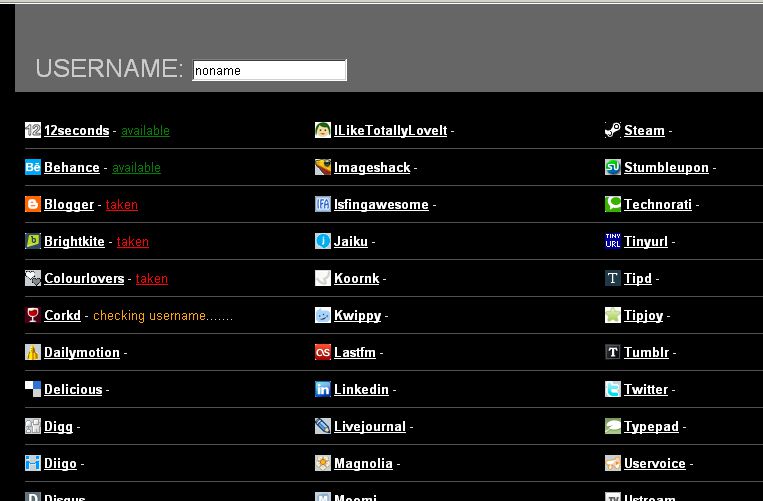Click the Blogger orange icon
Screen dimensions: 763x501
[x=33, y=204]
